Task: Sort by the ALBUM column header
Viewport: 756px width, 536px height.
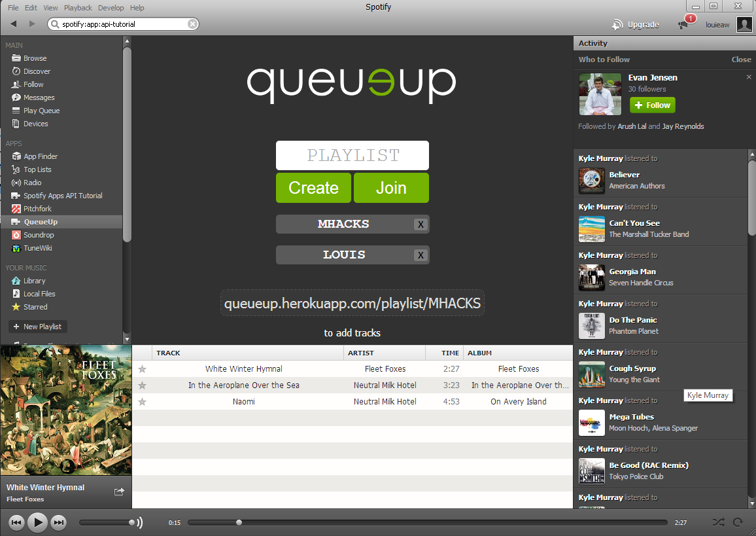Action: point(518,353)
